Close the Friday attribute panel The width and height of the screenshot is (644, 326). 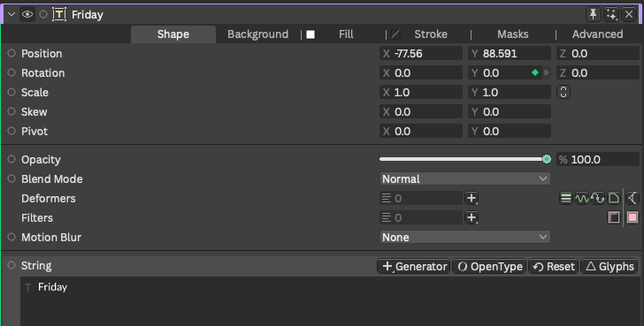(629, 14)
